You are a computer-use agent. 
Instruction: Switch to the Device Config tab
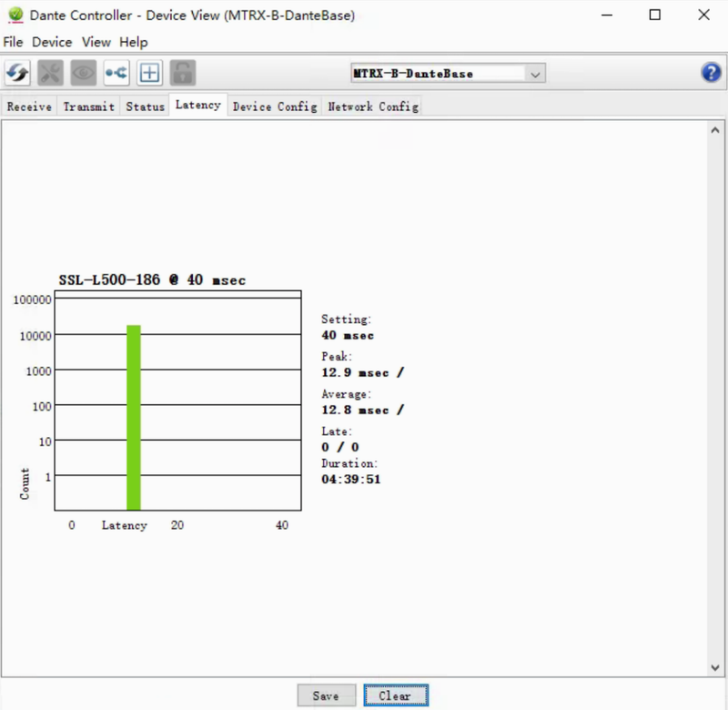(275, 106)
